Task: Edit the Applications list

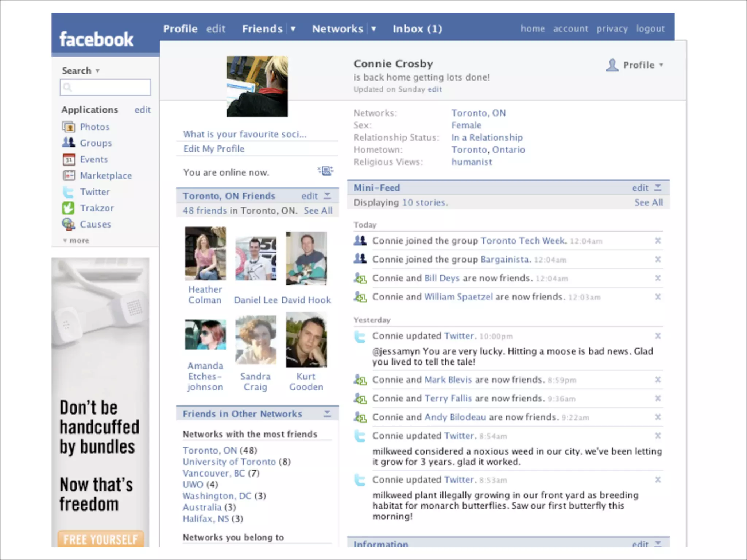Action: tap(142, 110)
